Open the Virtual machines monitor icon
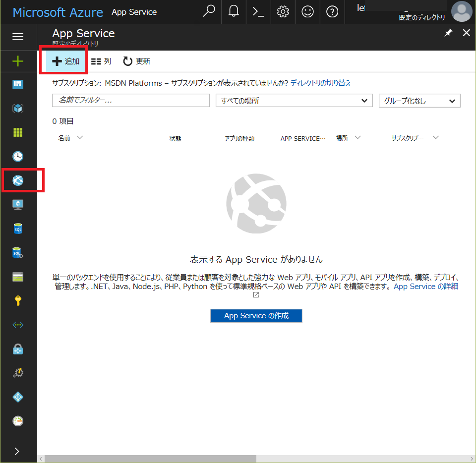 tap(18, 205)
